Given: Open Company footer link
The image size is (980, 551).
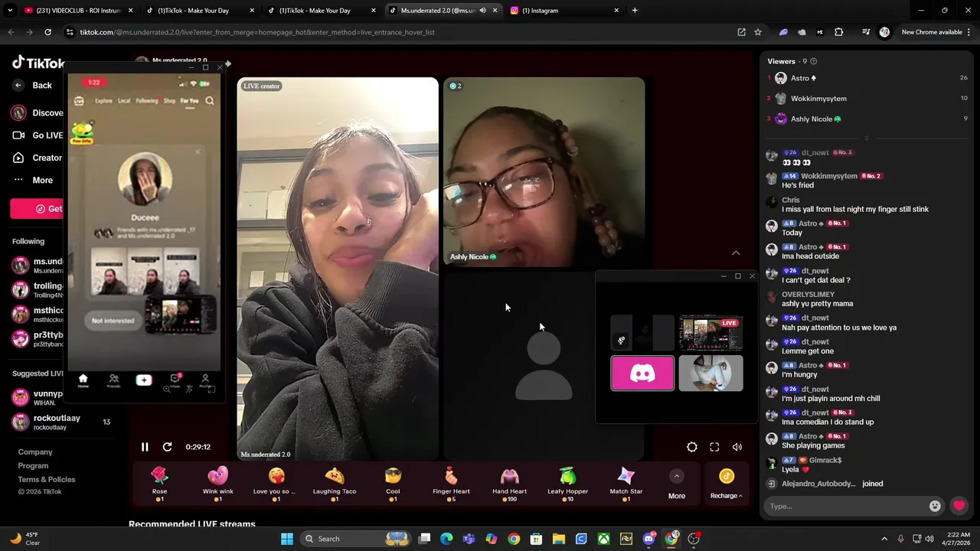Looking at the screenshot, I should 35,452.
